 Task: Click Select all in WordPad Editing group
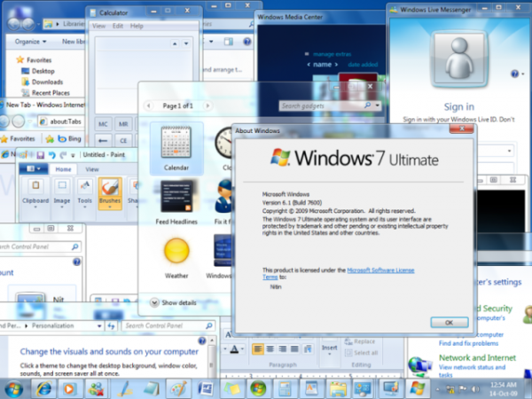pyautogui.click(x=361, y=353)
